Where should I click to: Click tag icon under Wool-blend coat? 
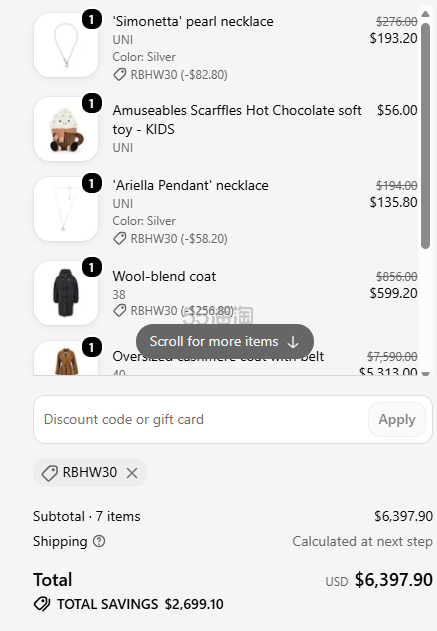pyautogui.click(x=120, y=310)
